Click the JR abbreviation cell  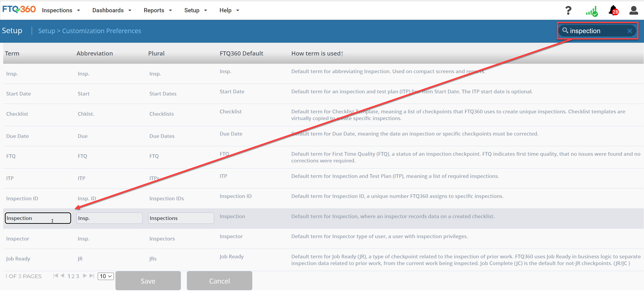point(80,258)
